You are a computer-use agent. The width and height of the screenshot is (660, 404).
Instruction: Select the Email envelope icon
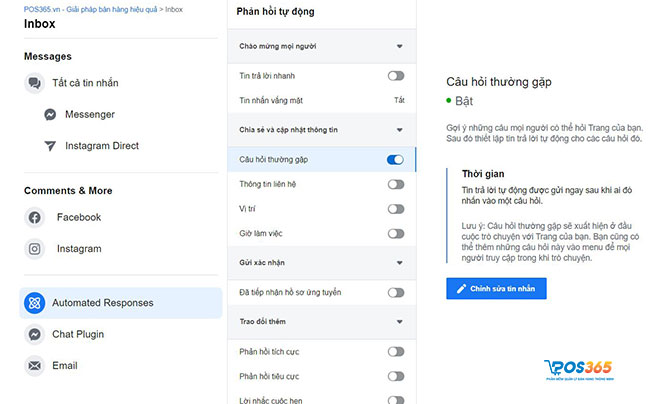pyautogui.click(x=35, y=365)
